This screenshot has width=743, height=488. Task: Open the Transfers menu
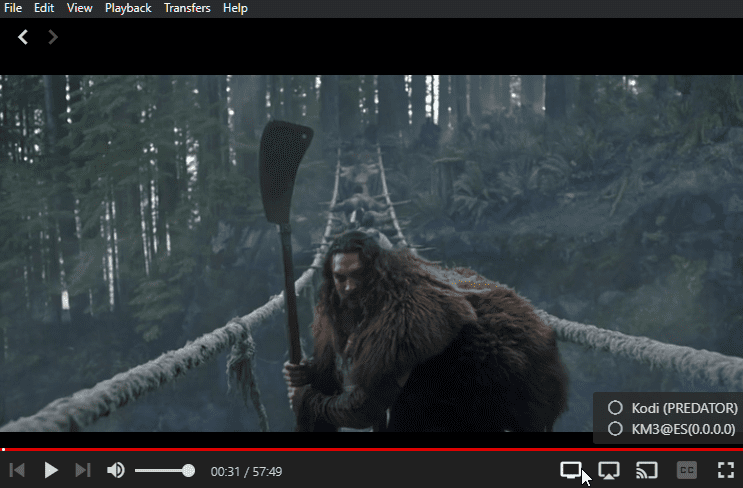click(187, 8)
